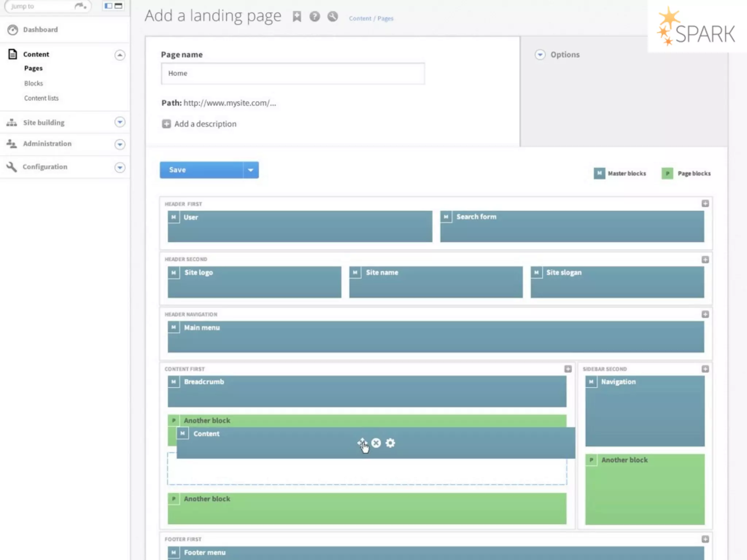Expand the Site building menu
The width and height of the screenshot is (747, 560).
[x=120, y=122]
